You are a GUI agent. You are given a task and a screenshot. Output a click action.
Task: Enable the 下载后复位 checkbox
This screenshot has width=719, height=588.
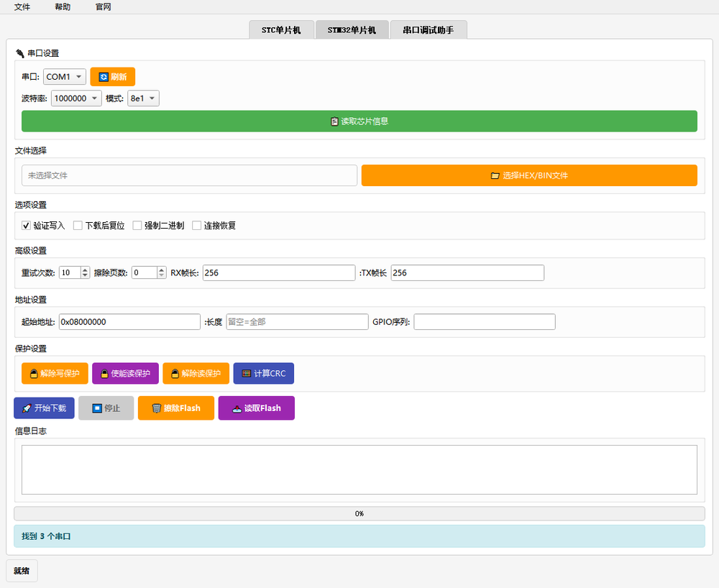[78, 226]
